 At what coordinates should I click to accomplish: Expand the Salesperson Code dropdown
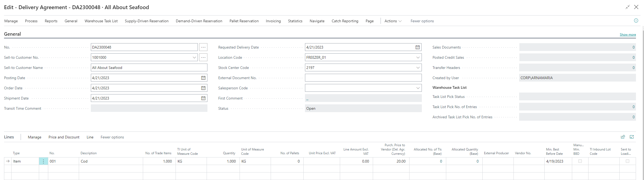pos(418,88)
